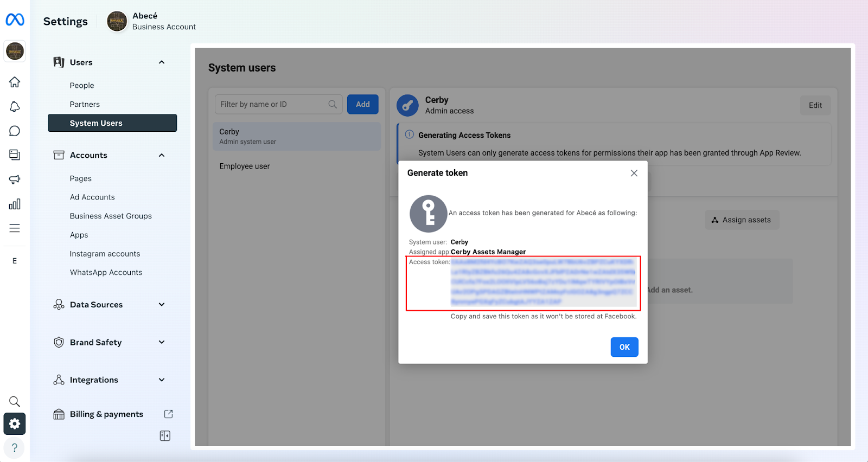
Task: Open Pages under Accounts
Action: 81,178
